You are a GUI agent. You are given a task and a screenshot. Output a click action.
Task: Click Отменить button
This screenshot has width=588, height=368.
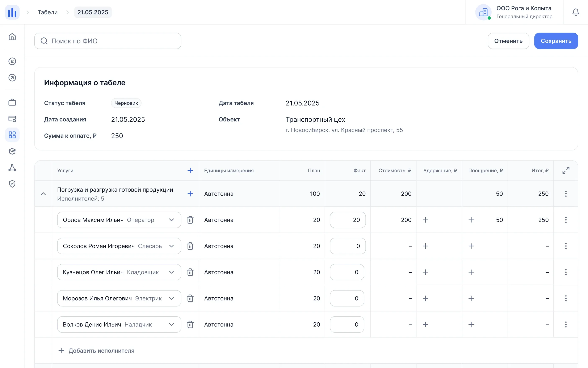[508, 41]
